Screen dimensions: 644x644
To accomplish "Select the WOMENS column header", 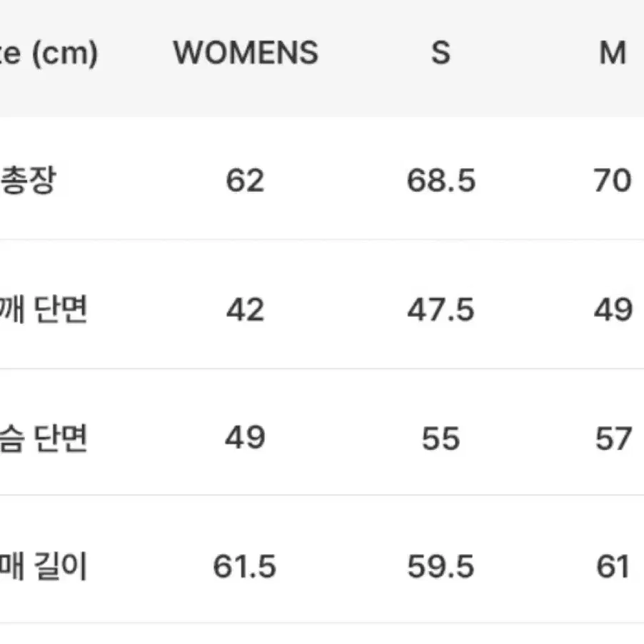I will [x=246, y=53].
